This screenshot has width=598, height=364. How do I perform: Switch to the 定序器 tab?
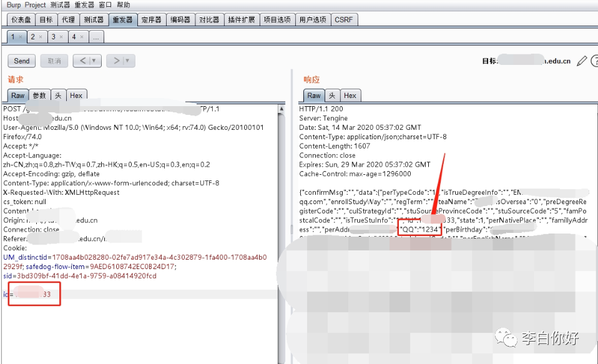152,19
